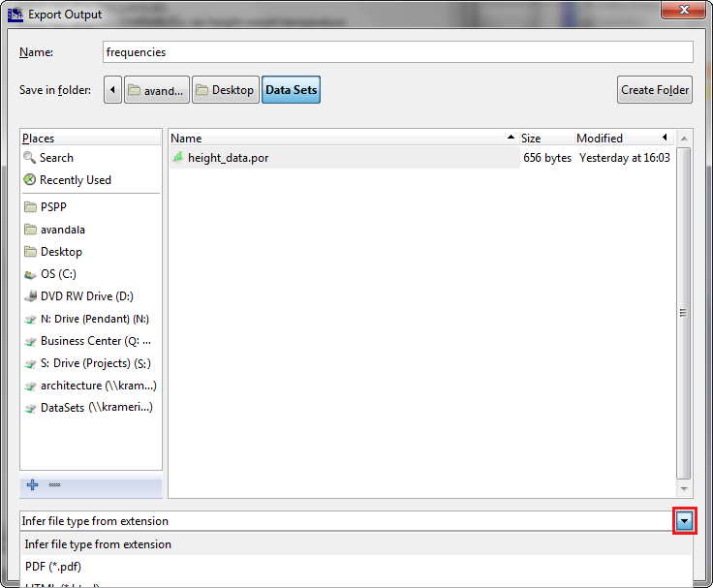The height and width of the screenshot is (588, 713).
Task: Sort files by the Size column
Action: click(x=547, y=138)
